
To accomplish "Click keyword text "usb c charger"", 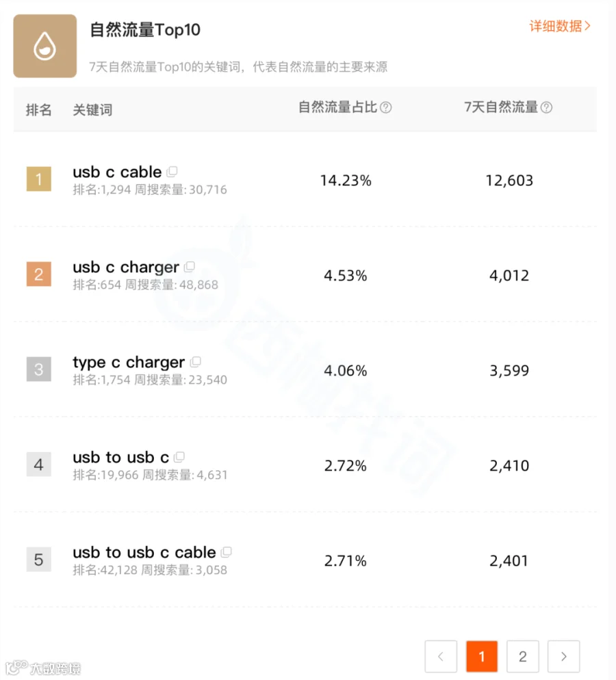I will click(126, 267).
